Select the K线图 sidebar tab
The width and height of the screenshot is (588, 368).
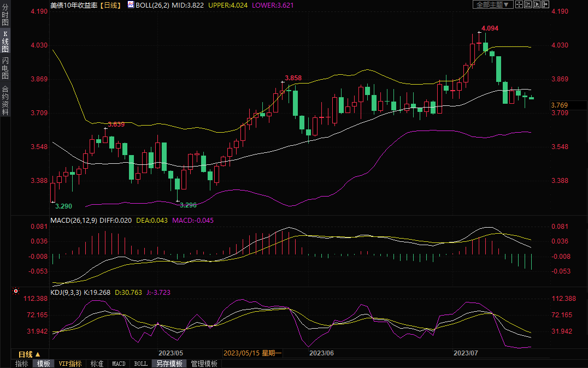(x=5, y=40)
